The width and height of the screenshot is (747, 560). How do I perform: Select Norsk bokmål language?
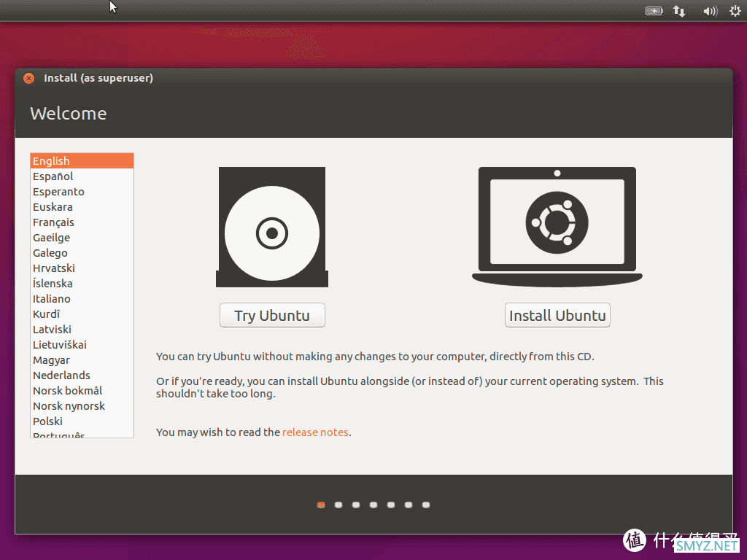coord(82,391)
